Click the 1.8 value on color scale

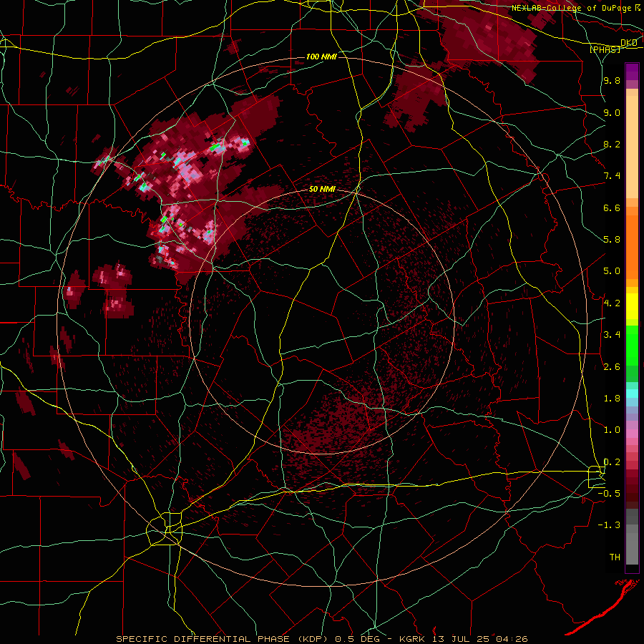pos(612,399)
